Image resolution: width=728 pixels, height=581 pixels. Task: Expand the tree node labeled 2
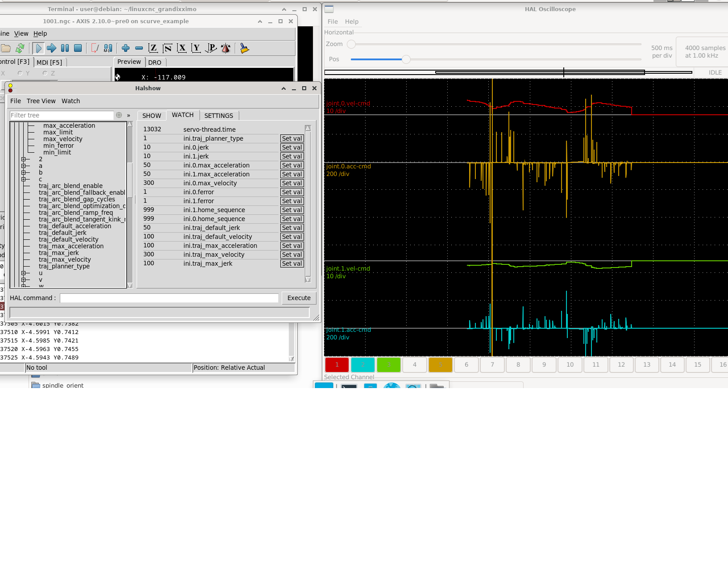click(x=23, y=159)
